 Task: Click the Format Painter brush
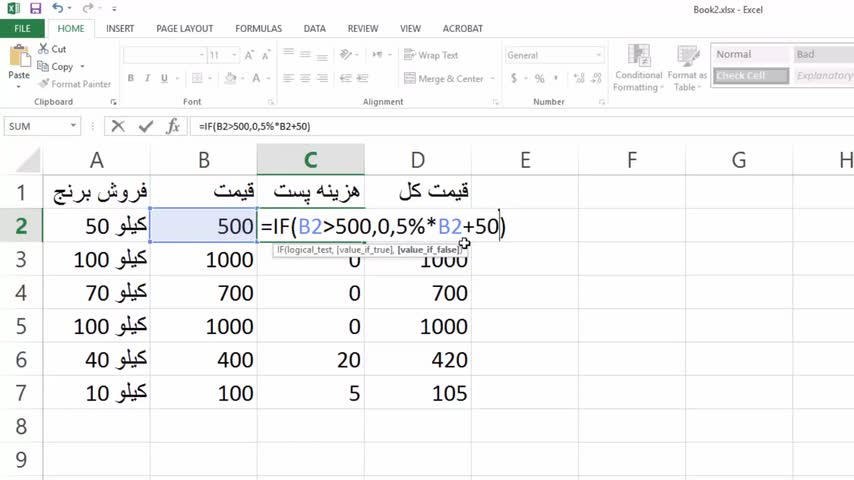click(44, 84)
